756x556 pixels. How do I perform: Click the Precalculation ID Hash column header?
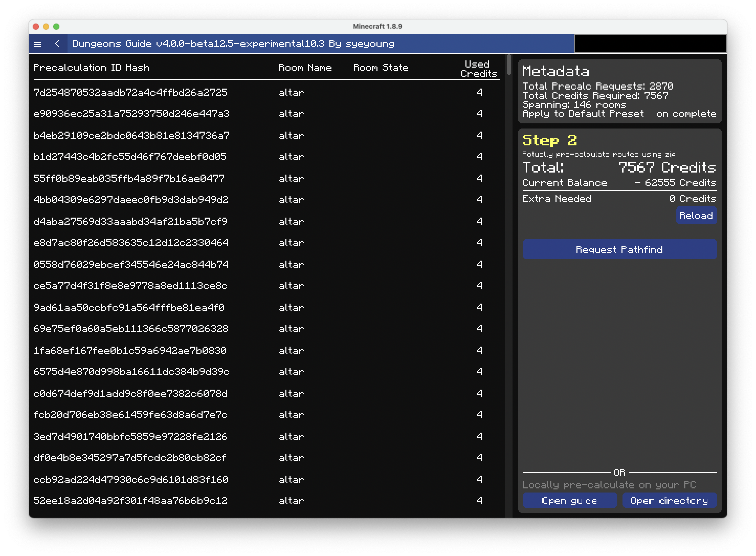[92, 68]
